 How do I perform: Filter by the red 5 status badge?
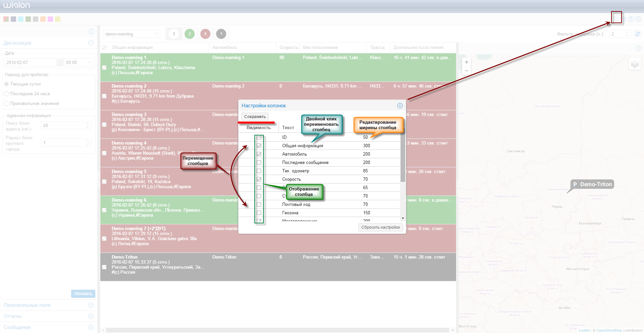pos(205,34)
